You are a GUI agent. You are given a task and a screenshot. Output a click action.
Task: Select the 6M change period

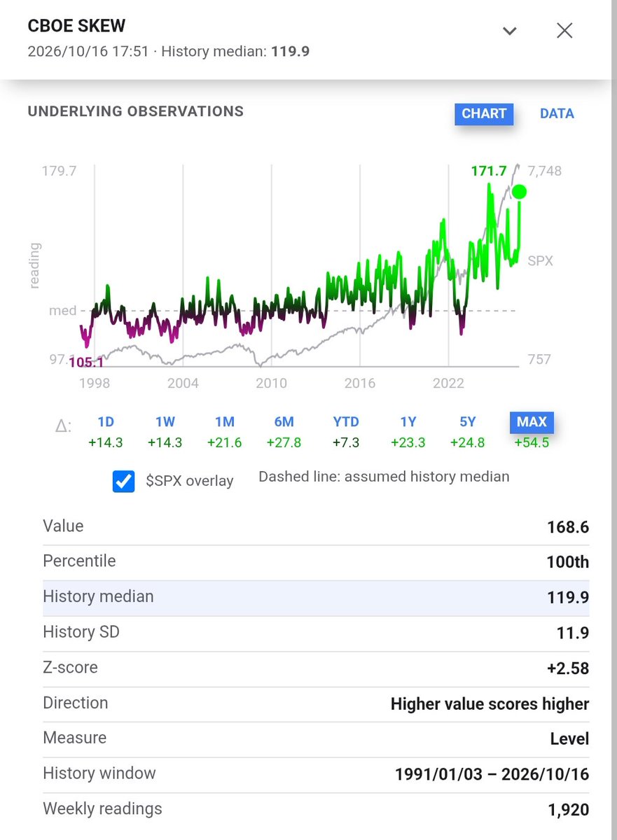pyautogui.click(x=284, y=422)
